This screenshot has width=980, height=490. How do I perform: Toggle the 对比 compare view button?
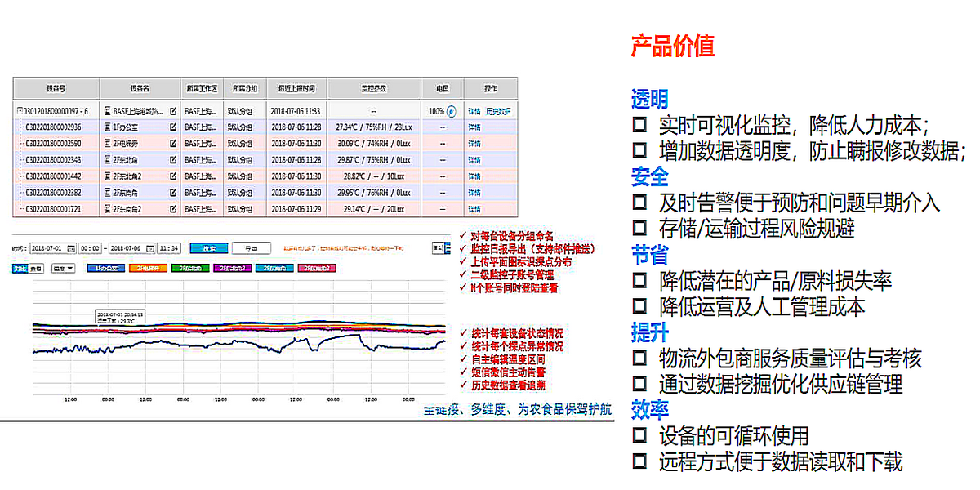point(20,268)
